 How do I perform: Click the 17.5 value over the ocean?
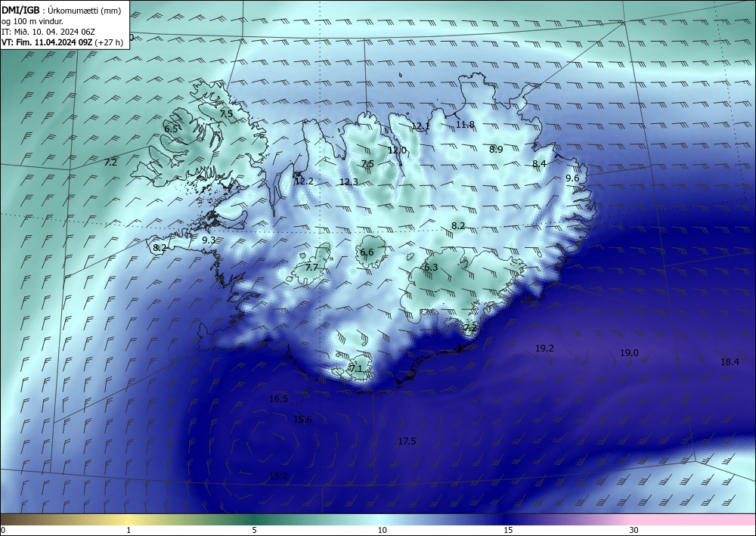click(x=407, y=442)
